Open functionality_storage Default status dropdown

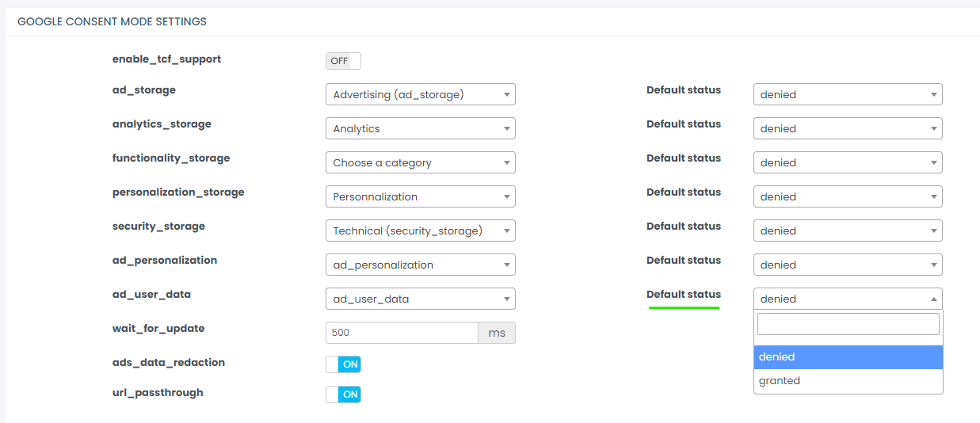click(848, 162)
